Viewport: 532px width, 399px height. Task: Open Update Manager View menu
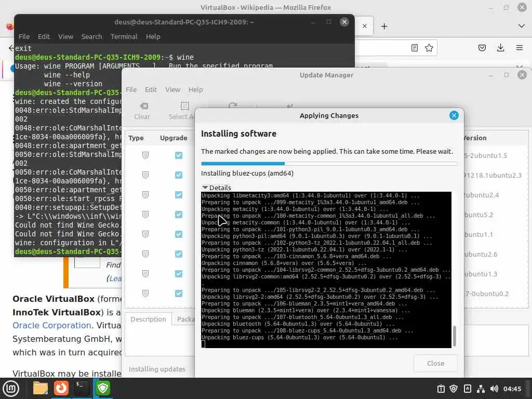(172, 89)
